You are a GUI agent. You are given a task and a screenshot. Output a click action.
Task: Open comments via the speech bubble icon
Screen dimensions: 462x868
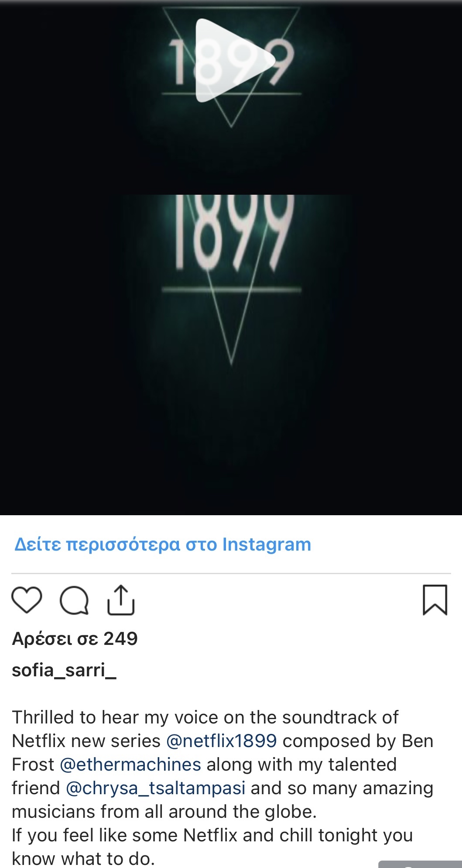click(x=74, y=601)
